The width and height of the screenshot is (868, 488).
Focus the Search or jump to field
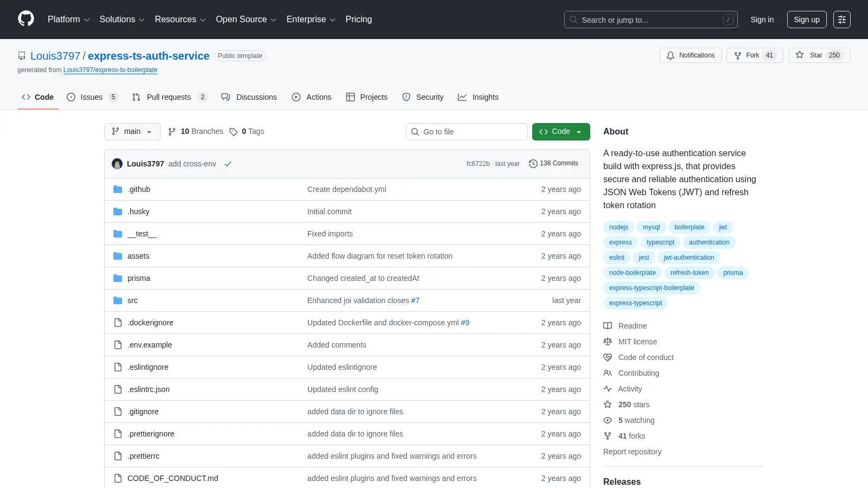(x=651, y=20)
